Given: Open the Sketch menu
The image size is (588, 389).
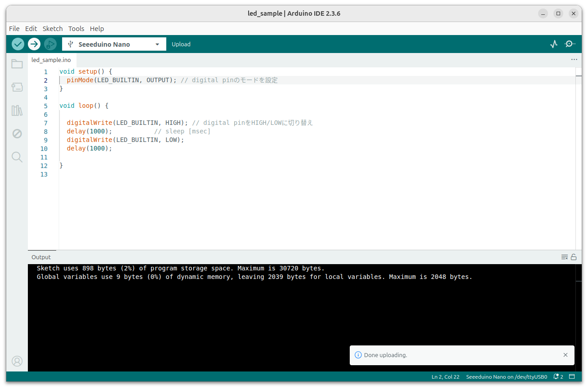Looking at the screenshot, I should [x=53, y=29].
